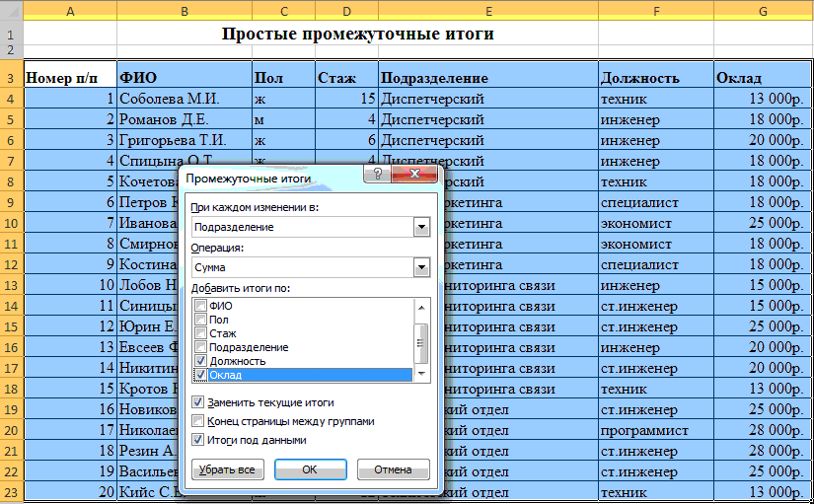814x504 pixels.
Task: Select column G header
Action: pyautogui.click(x=762, y=11)
